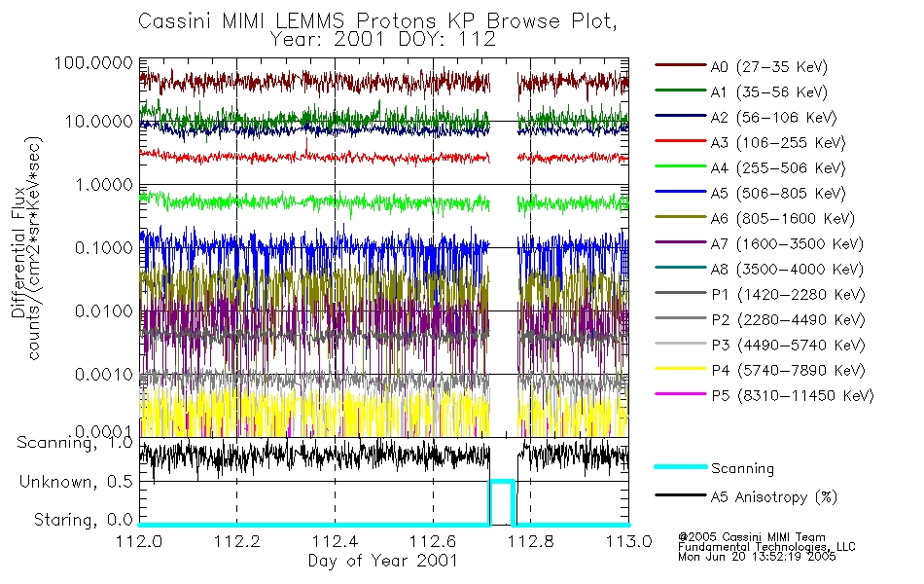
Task: Select the A6 (805-1600 KeV) legend label
Action: point(783,219)
